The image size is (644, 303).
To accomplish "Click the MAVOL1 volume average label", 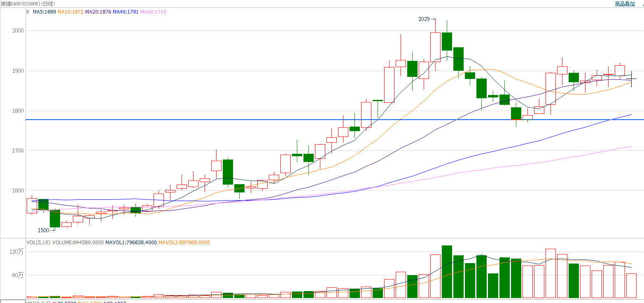I will click(131, 243).
